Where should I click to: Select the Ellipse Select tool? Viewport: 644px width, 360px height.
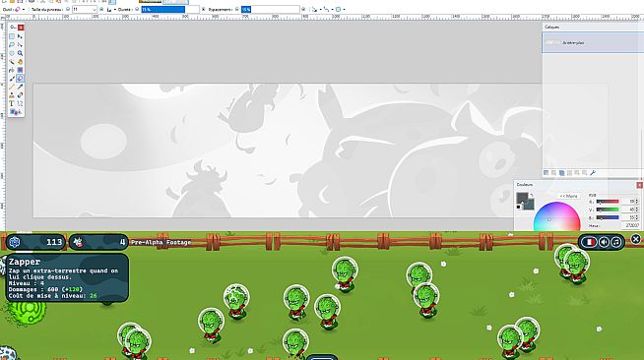point(12,53)
